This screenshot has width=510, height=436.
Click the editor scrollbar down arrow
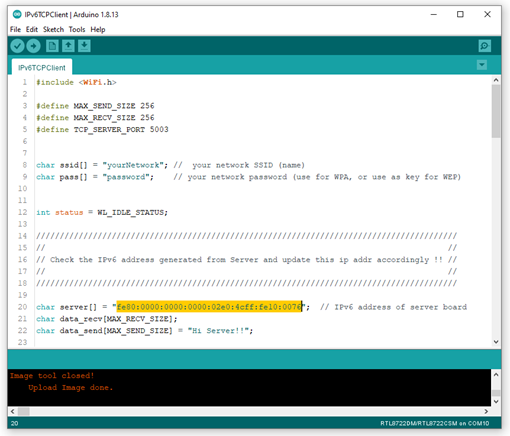(x=496, y=342)
